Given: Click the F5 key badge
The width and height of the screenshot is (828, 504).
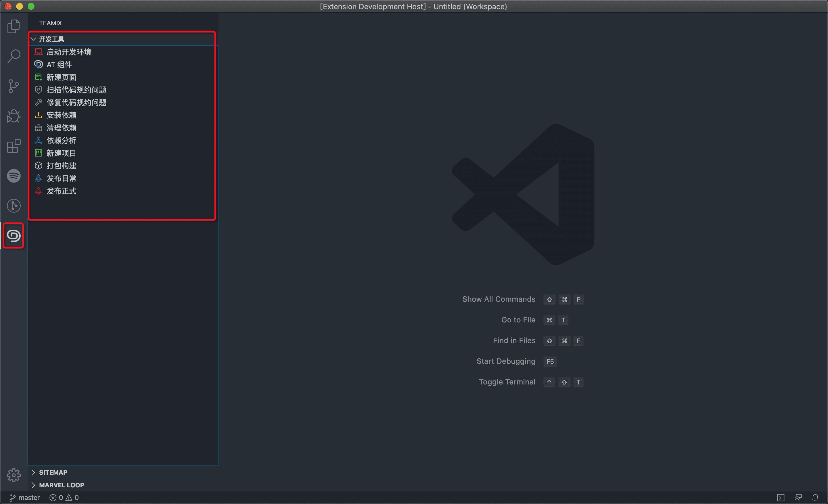Looking at the screenshot, I should [550, 362].
